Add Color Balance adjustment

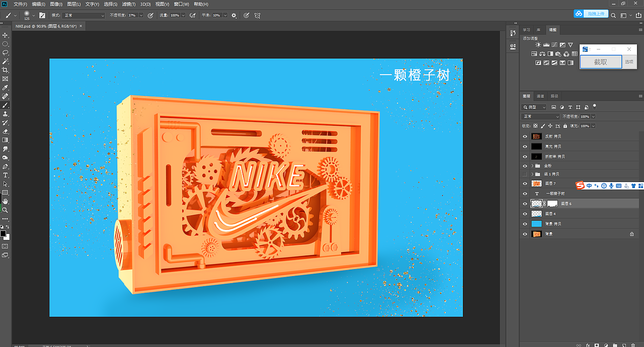click(x=542, y=54)
